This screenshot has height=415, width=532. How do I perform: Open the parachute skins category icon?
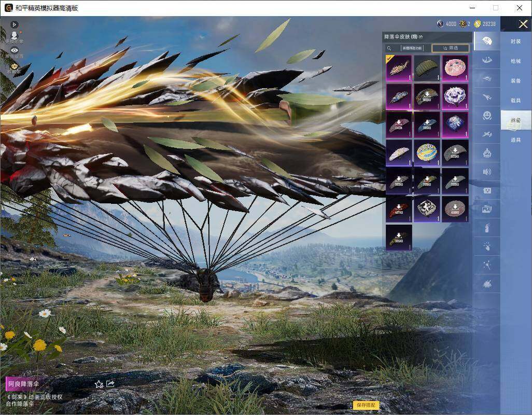[x=487, y=41]
